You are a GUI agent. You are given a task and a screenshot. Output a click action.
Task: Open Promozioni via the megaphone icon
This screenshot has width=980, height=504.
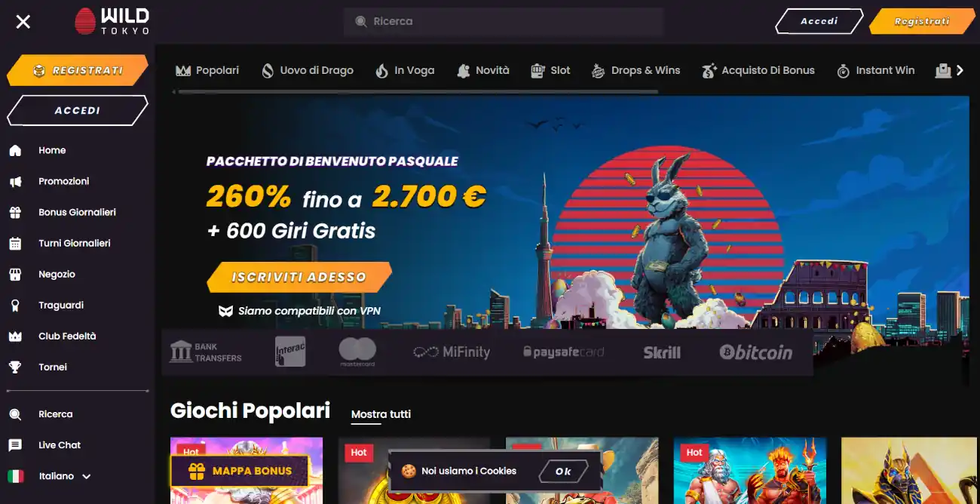pos(15,181)
